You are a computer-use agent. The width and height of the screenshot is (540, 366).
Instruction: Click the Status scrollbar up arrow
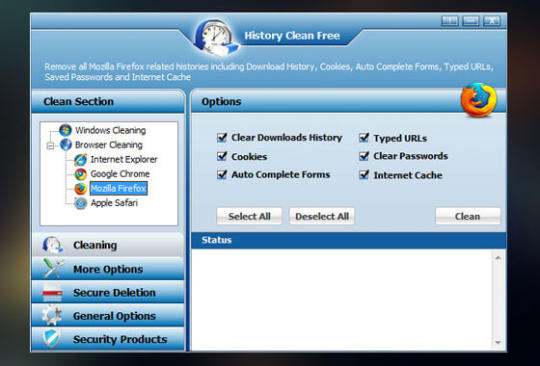point(498,258)
